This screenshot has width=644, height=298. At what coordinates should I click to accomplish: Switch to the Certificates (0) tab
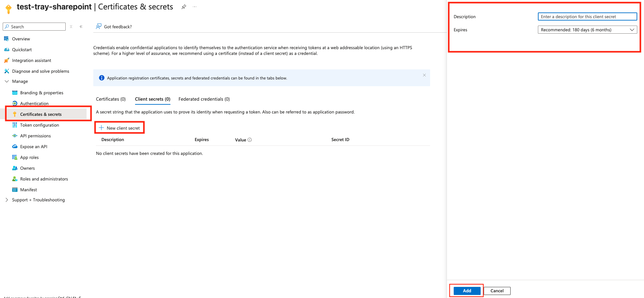pos(111,99)
